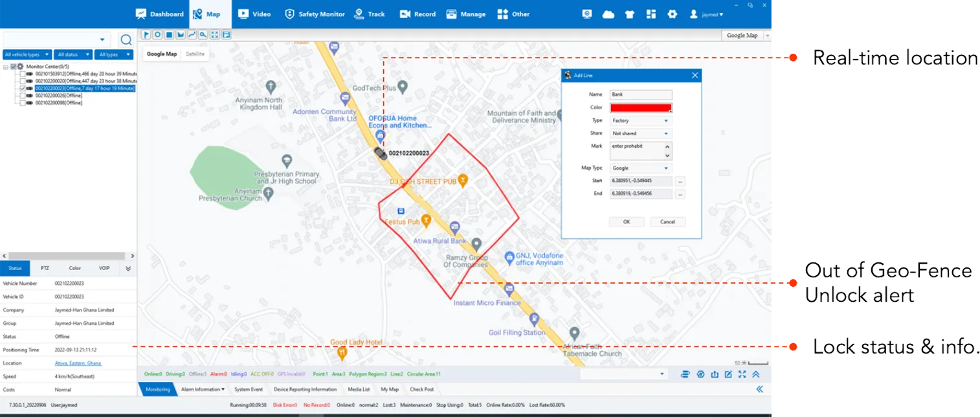Select the flag marker map tool
Viewport: 980px width, 417px height.
146,34
